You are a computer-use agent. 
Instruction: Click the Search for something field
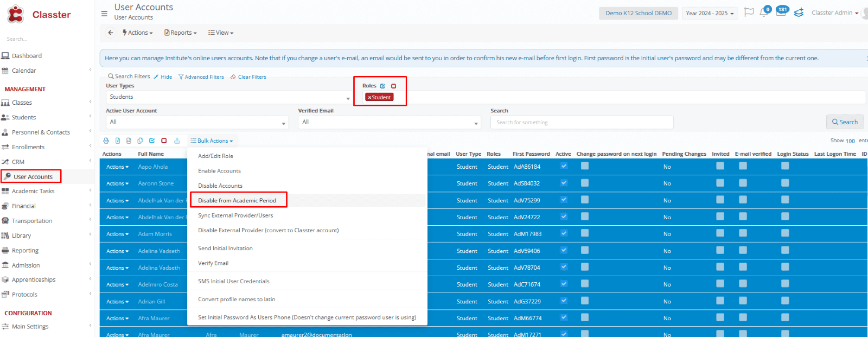point(582,123)
